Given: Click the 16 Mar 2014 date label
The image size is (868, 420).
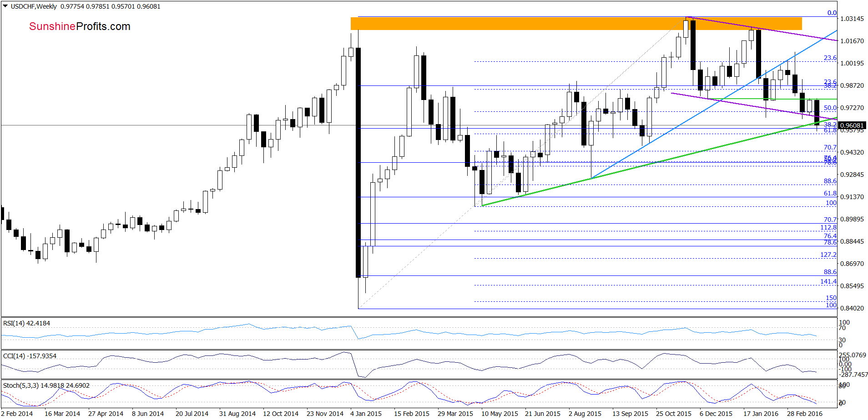Looking at the screenshot, I should pos(62,414).
